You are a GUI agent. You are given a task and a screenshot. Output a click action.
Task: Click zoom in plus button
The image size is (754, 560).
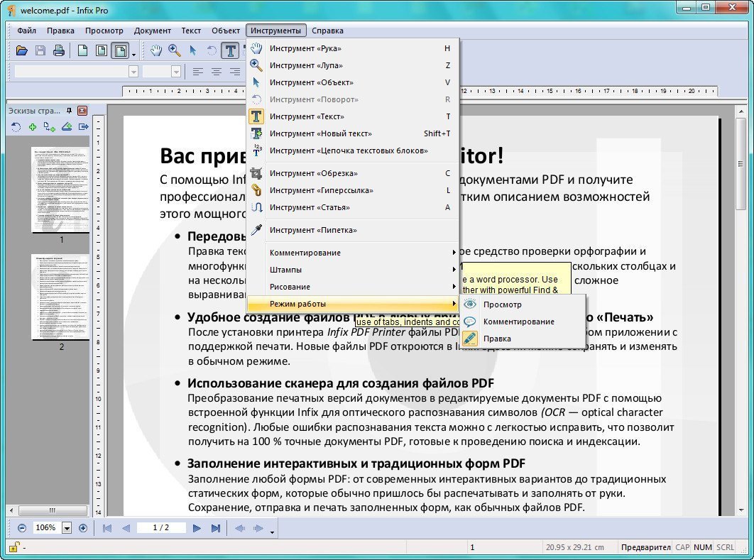pyautogui.click(x=82, y=528)
